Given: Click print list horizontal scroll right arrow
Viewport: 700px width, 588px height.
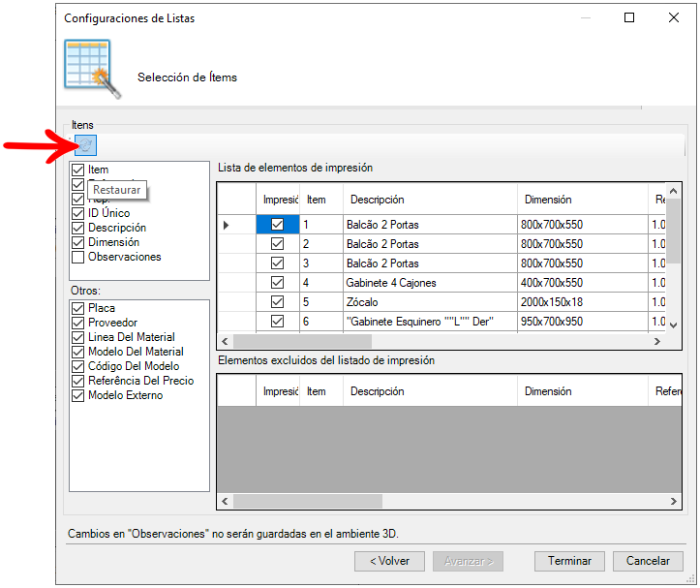Looking at the screenshot, I should [x=657, y=341].
